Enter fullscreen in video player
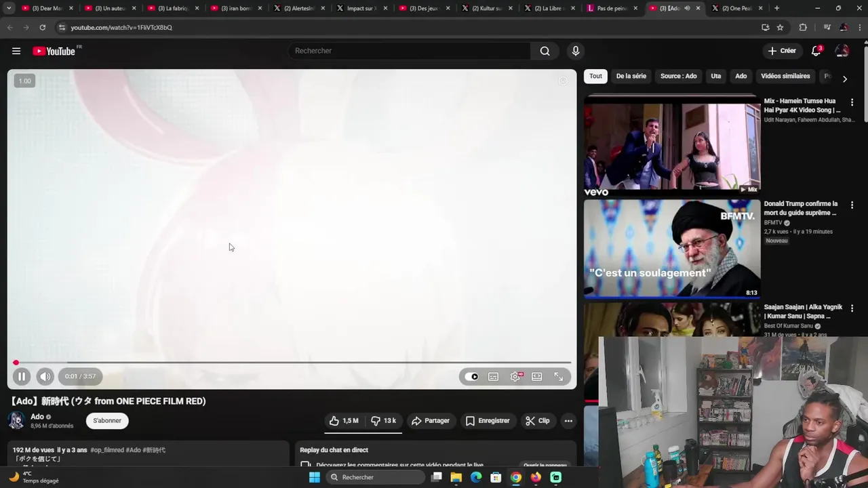Screen dimensions: 868x488 [x=559, y=377]
